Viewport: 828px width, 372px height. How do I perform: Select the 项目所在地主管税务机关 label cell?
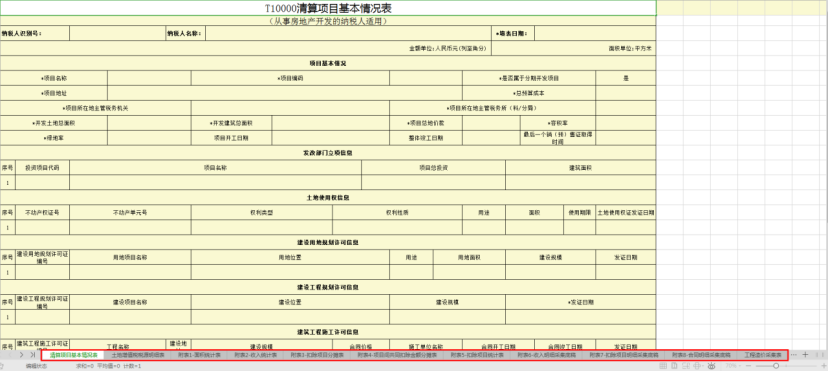pyautogui.click(x=96, y=108)
